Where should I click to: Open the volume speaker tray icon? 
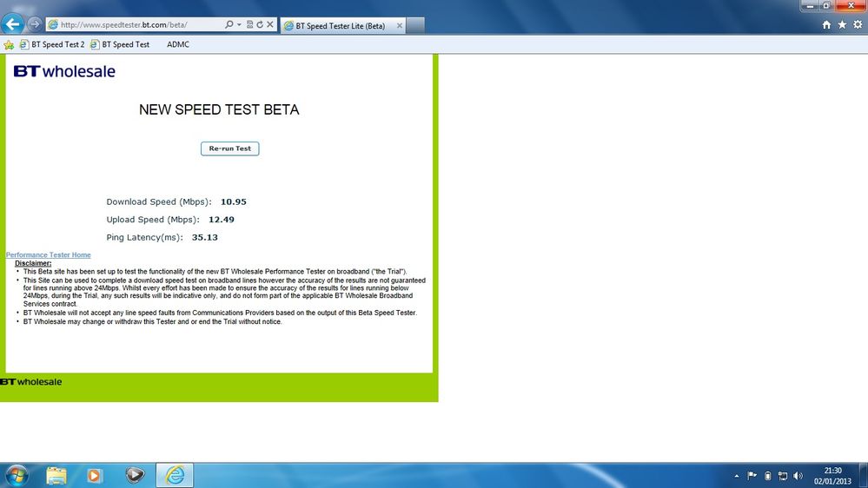coord(798,476)
